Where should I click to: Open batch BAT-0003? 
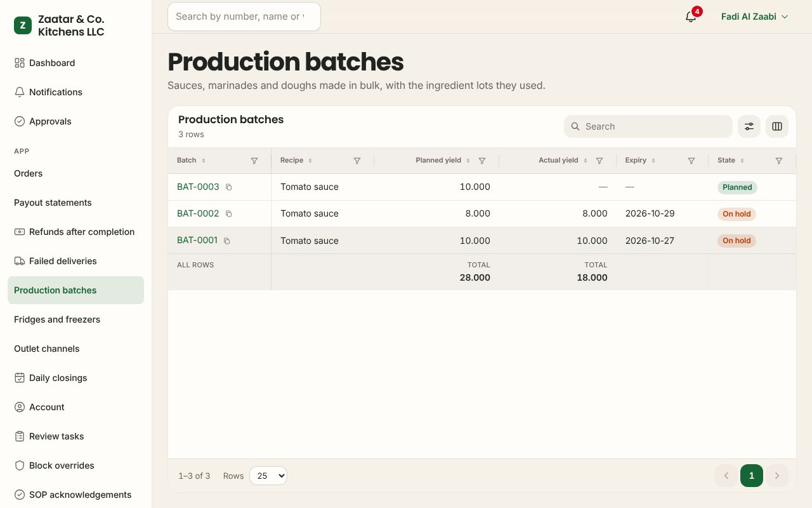198,187
